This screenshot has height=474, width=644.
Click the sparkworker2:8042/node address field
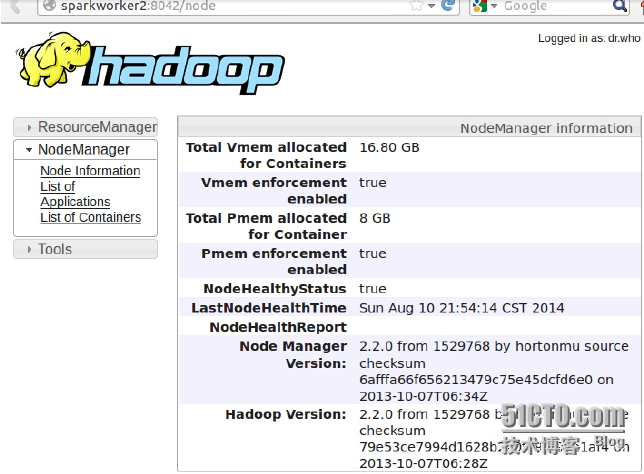pos(230,6)
